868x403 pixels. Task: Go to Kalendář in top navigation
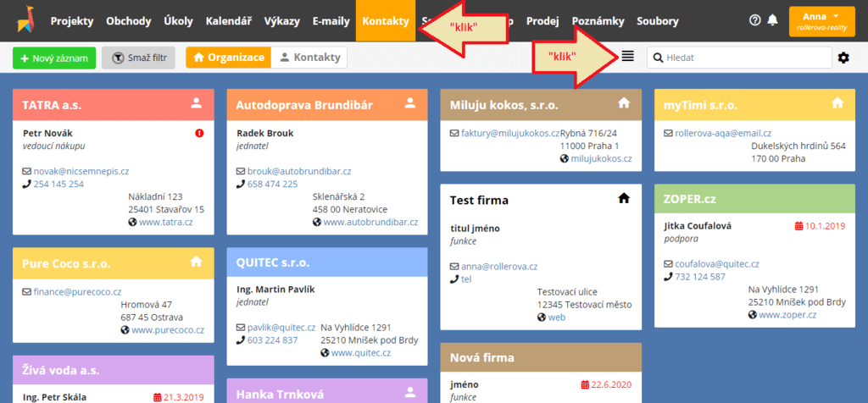pos(229,21)
